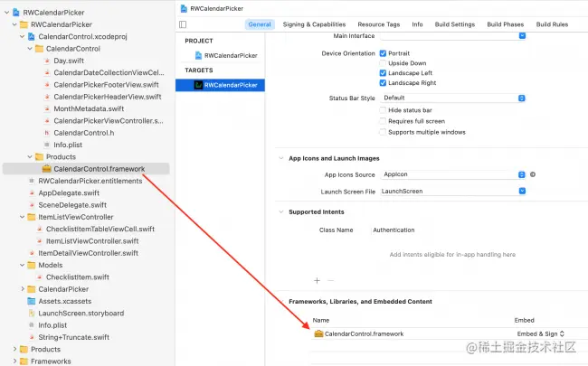This screenshot has width=588, height=366.
Task: Click the inner Info.plist icon under CalendarControl
Action: pos(47,145)
